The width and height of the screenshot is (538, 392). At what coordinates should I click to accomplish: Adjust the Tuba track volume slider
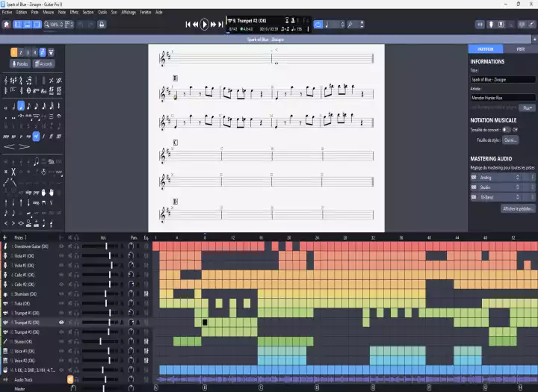110,303
